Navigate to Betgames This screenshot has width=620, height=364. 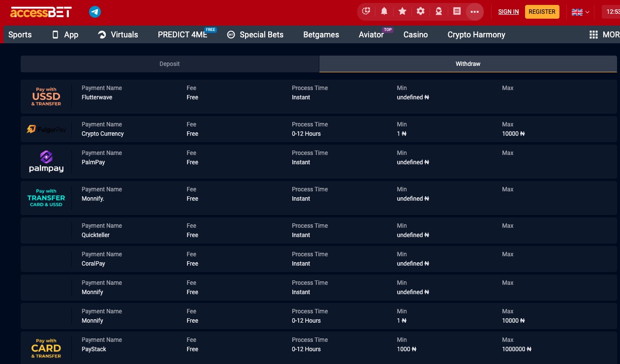click(x=321, y=34)
